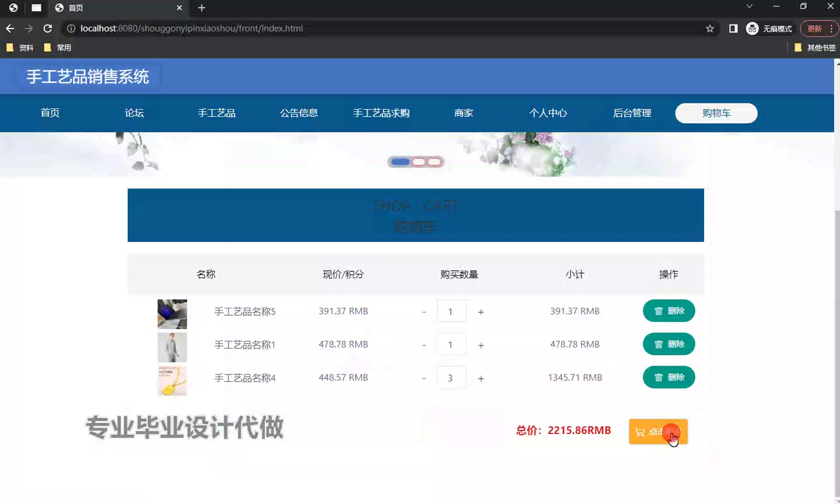Decrease quantity of 手工艺品名称1

click(424, 345)
